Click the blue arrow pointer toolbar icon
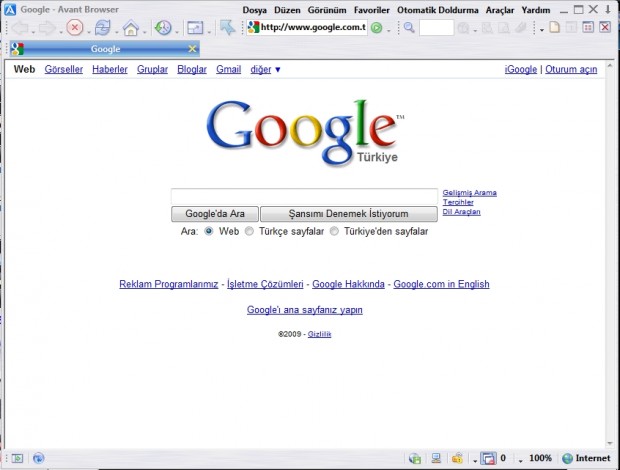This screenshot has width=620, height=470. coord(227,28)
